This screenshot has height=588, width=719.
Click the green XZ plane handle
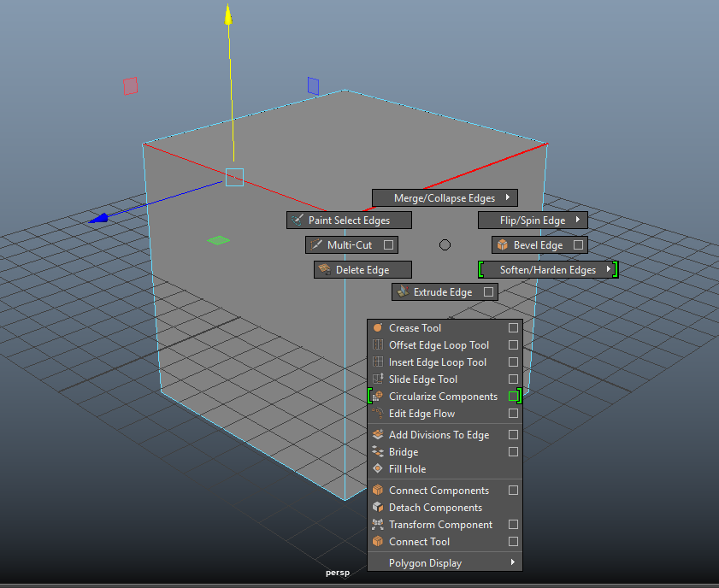(218, 240)
